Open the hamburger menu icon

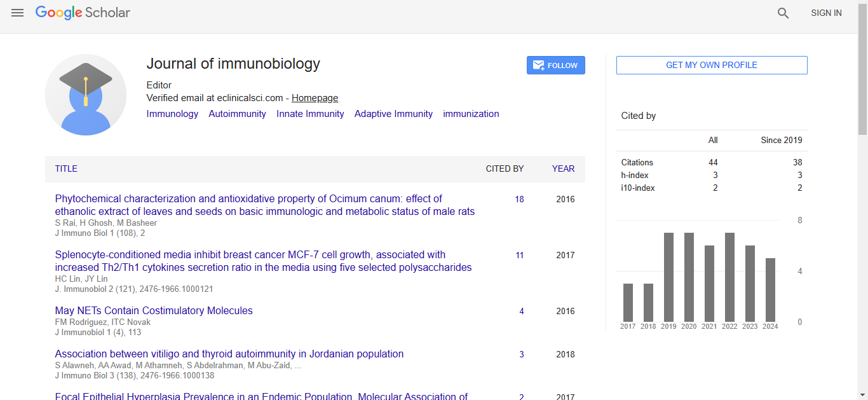[17, 13]
